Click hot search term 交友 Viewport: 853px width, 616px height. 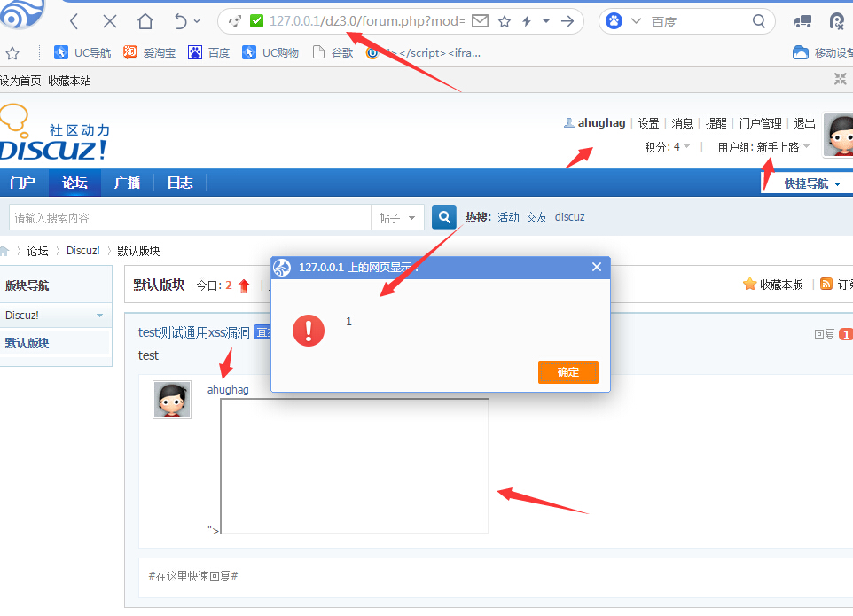pyautogui.click(x=537, y=217)
